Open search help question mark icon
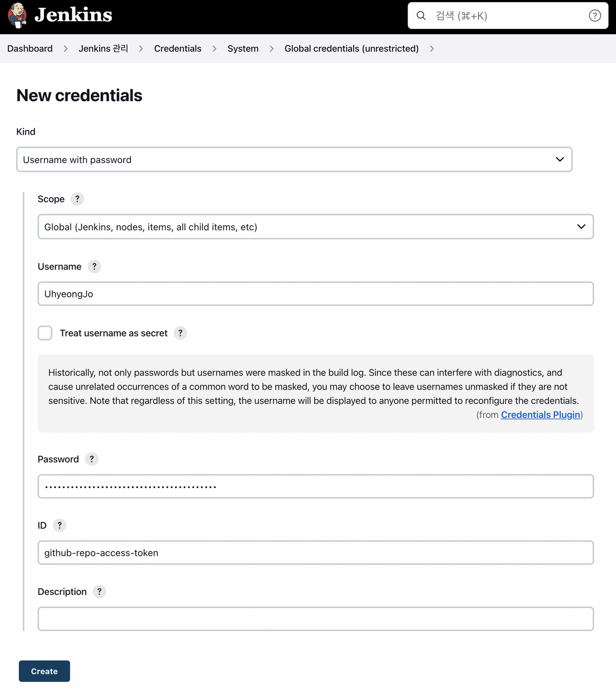 click(595, 16)
